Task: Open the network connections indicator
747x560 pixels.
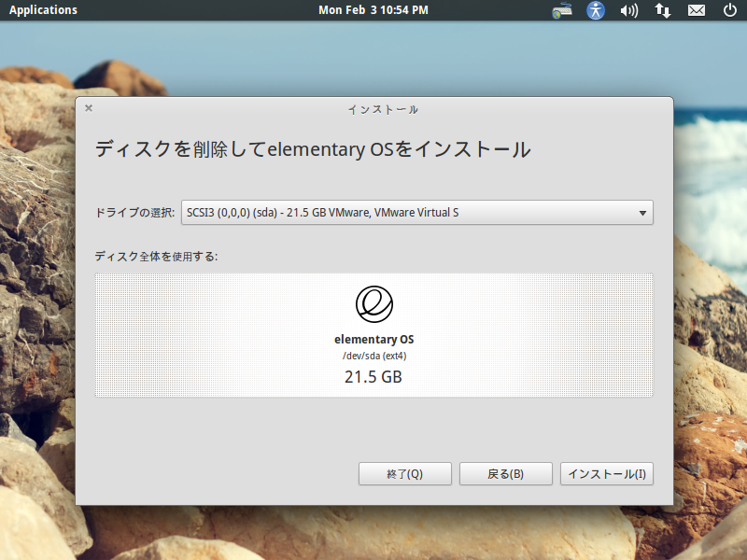Action: pos(663,10)
